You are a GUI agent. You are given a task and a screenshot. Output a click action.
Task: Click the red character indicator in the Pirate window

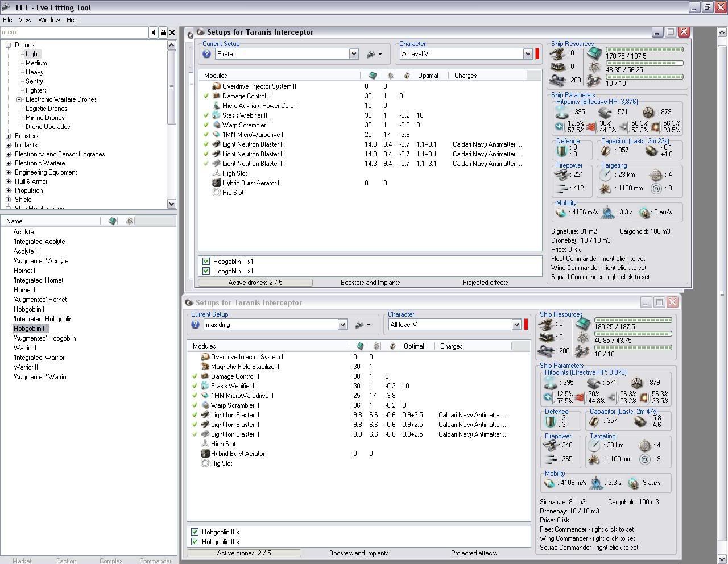tap(537, 54)
